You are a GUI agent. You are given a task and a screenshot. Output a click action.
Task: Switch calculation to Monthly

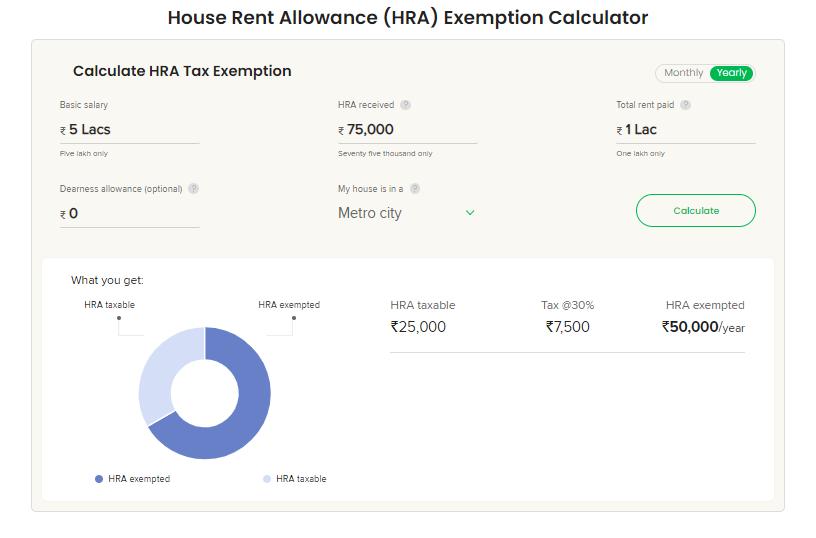click(x=683, y=73)
